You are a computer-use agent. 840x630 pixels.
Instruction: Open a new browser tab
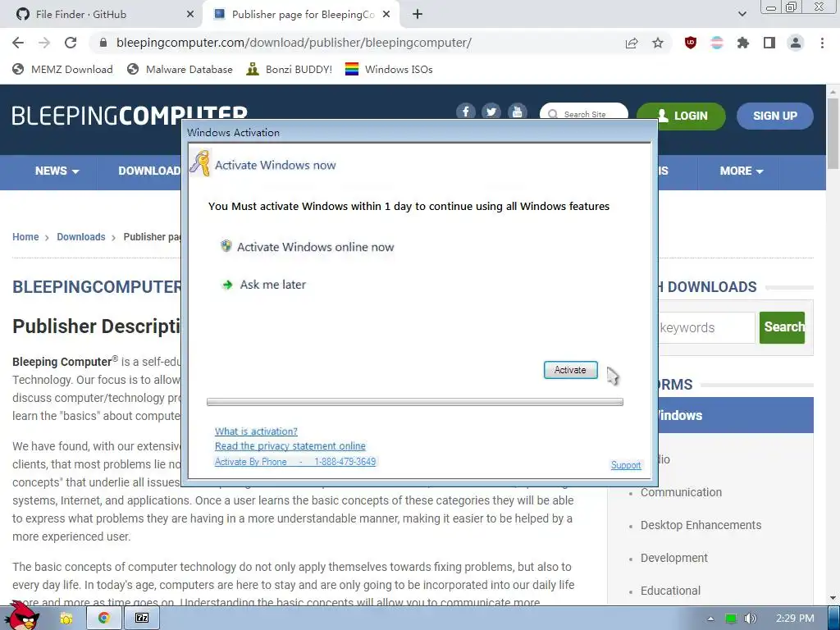click(x=418, y=15)
